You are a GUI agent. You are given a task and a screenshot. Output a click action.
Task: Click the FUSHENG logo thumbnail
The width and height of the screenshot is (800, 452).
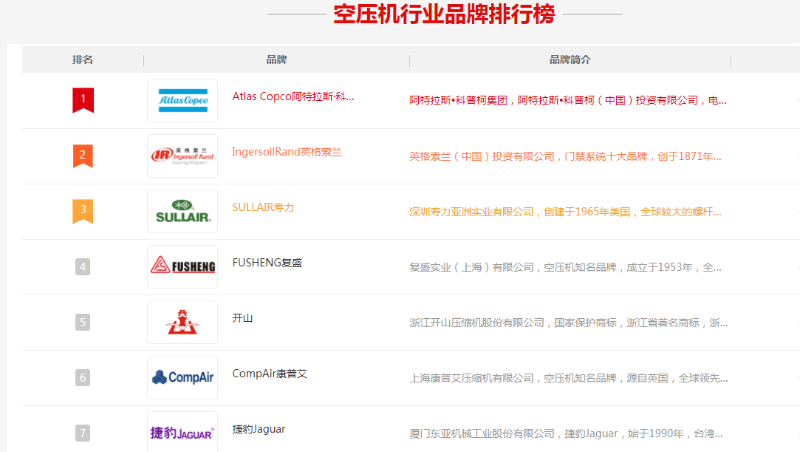[183, 267]
